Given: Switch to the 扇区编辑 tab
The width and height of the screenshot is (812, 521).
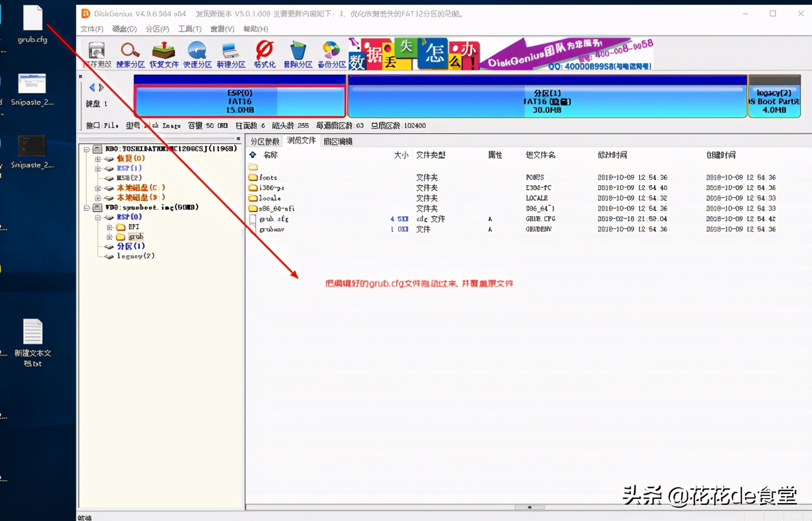Looking at the screenshot, I should point(338,142).
